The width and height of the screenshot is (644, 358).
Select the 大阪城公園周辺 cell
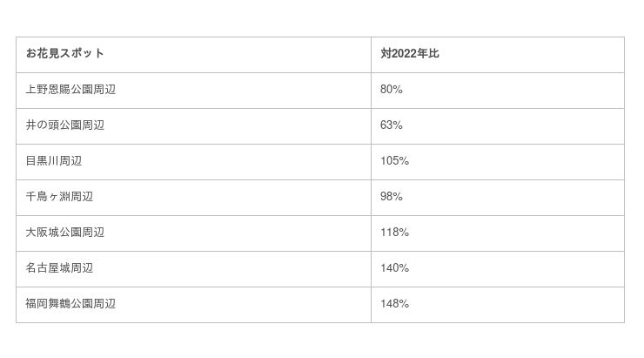click(65, 233)
